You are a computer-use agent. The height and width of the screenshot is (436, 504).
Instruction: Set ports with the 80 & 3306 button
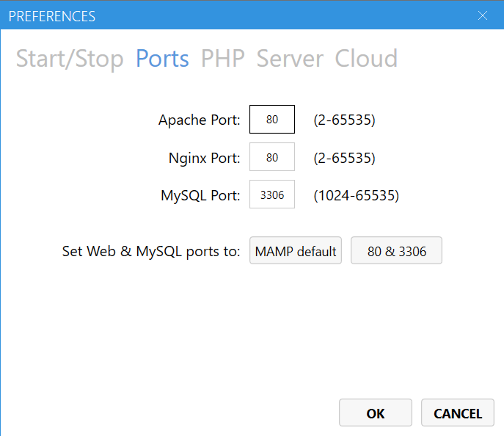pos(396,251)
